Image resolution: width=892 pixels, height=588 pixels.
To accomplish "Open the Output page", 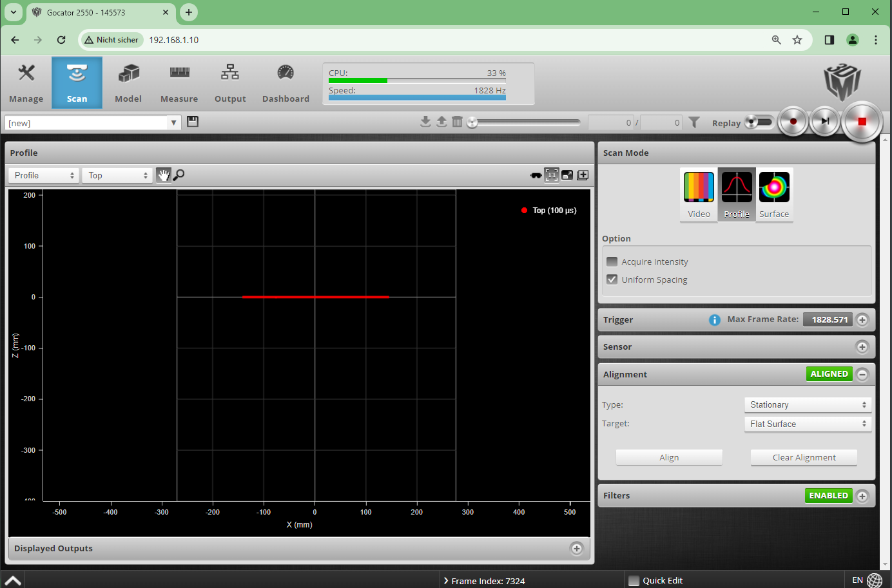I will coord(230,83).
